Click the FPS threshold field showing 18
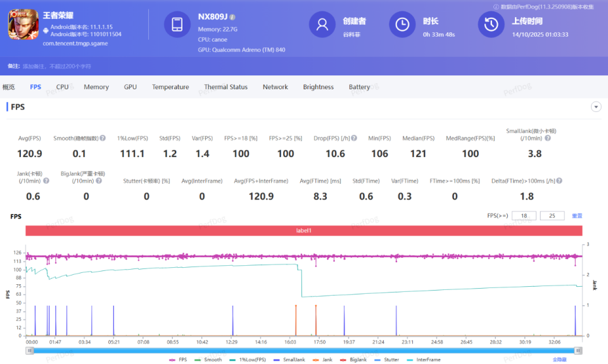This screenshot has height=364, width=608. 524,216
